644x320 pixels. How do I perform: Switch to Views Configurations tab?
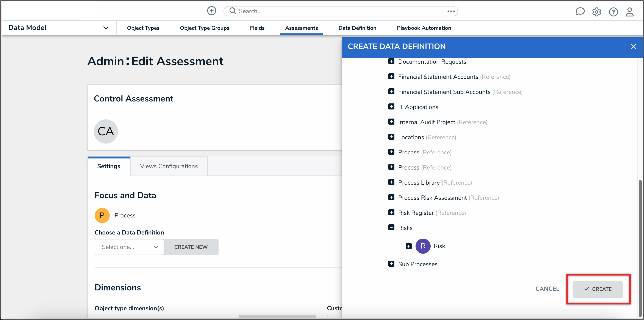pos(169,166)
